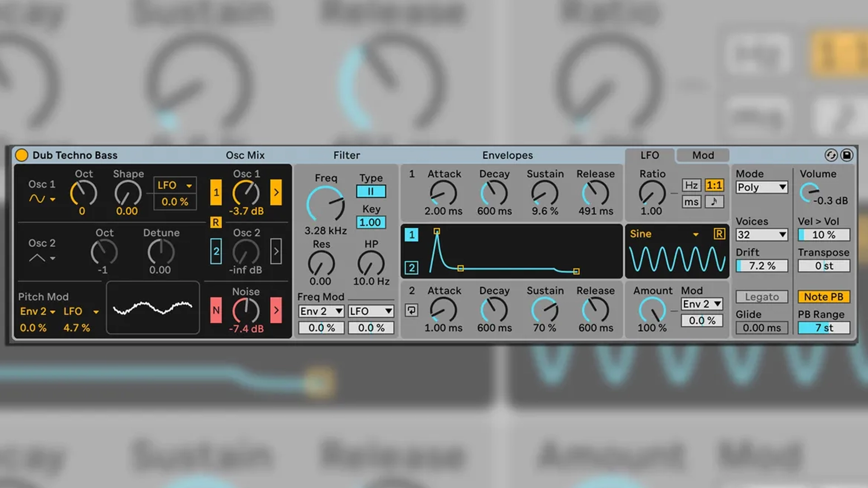Viewport: 868px width, 488px height.
Task: Open the Poly voice Mode dropdown
Action: pyautogui.click(x=762, y=187)
